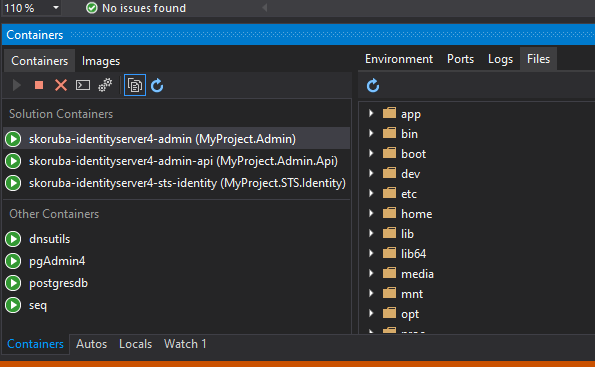Switch to the Locals window tab
This screenshot has width=595, height=367.
pyautogui.click(x=135, y=344)
